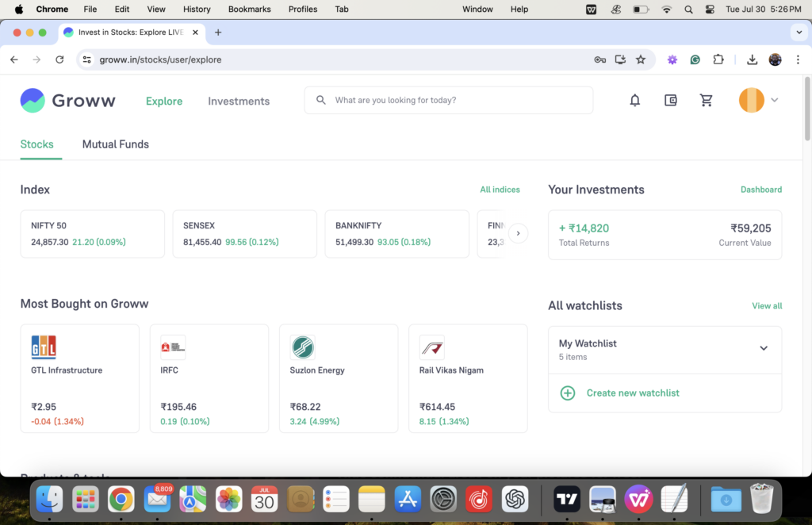Open the Chrome extensions puzzle icon
This screenshot has height=525, width=812.
(718, 59)
